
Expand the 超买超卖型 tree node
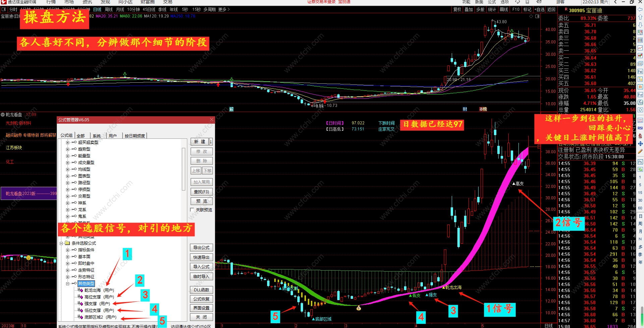click(x=68, y=142)
